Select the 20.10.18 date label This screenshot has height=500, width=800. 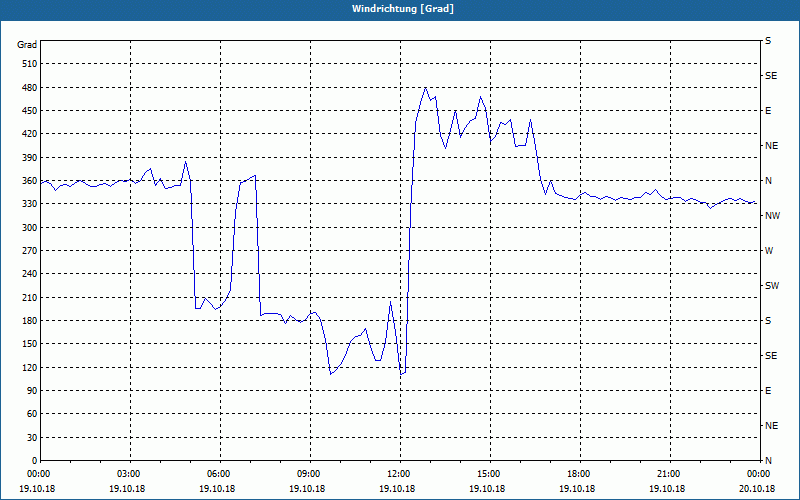pyautogui.click(x=757, y=488)
